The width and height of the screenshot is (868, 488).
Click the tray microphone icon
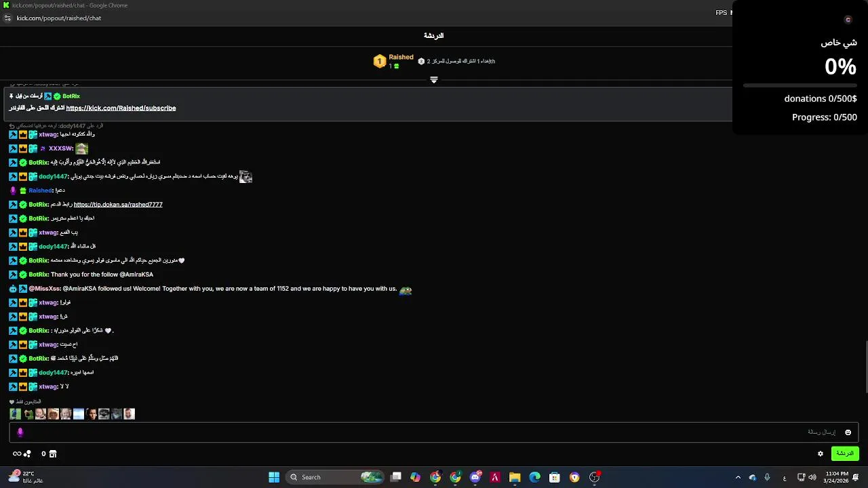[767, 477]
